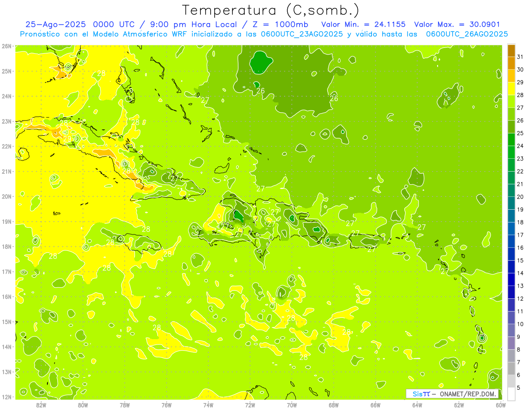Click the latitude label "21N"
The width and height of the screenshot is (532, 411).
pos(6,171)
